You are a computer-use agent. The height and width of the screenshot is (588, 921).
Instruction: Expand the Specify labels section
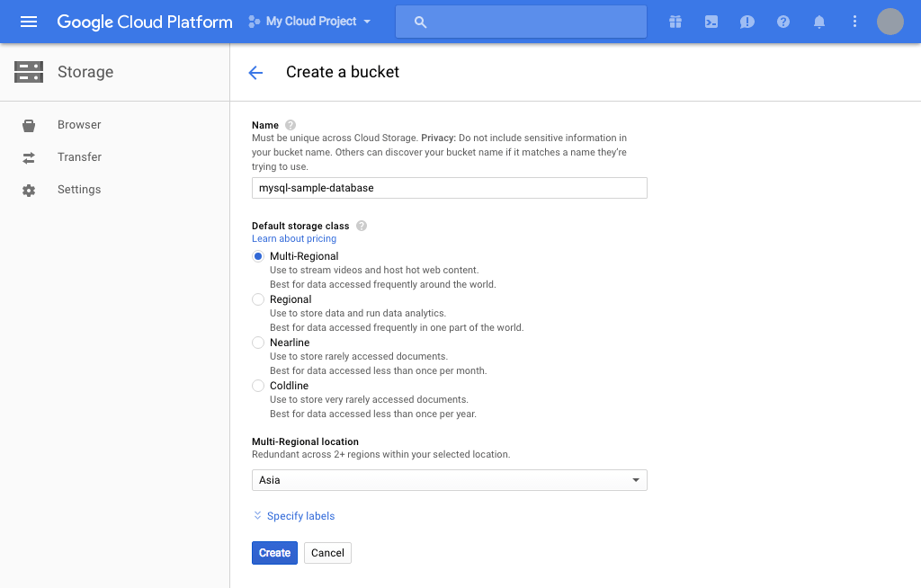(294, 516)
